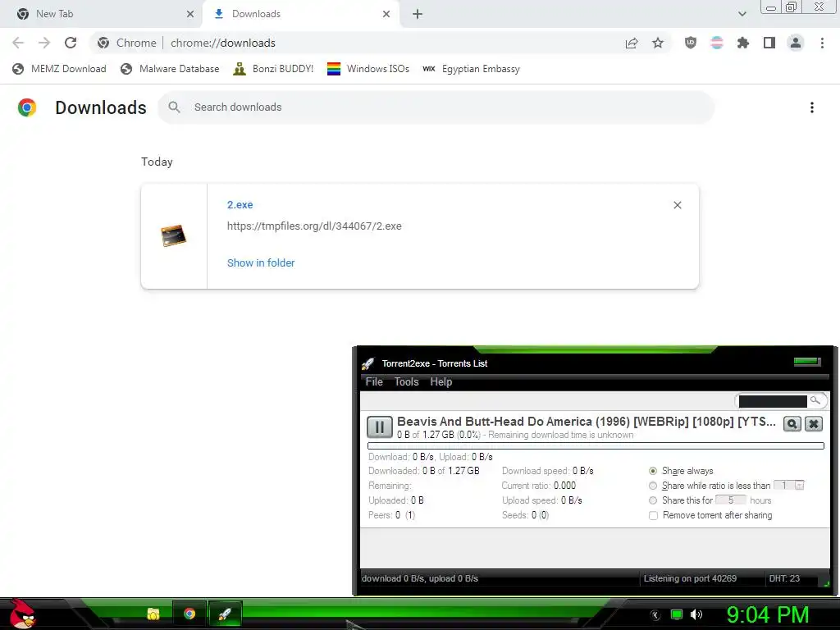Select Share this for hours option
Viewport: 840px width, 630px height.
click(652, 500)
